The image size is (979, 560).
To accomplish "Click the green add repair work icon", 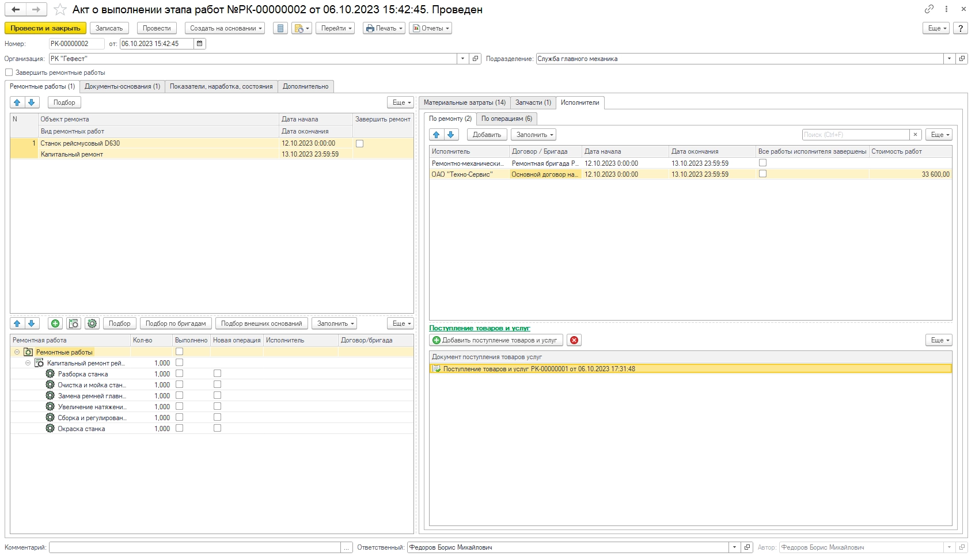I will pos(55,323).
